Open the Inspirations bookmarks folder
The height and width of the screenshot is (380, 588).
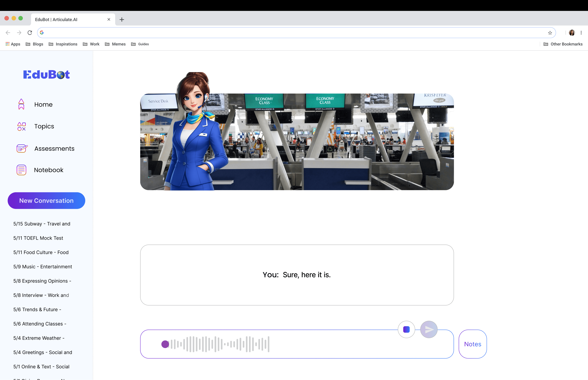[x=63, y=44]
